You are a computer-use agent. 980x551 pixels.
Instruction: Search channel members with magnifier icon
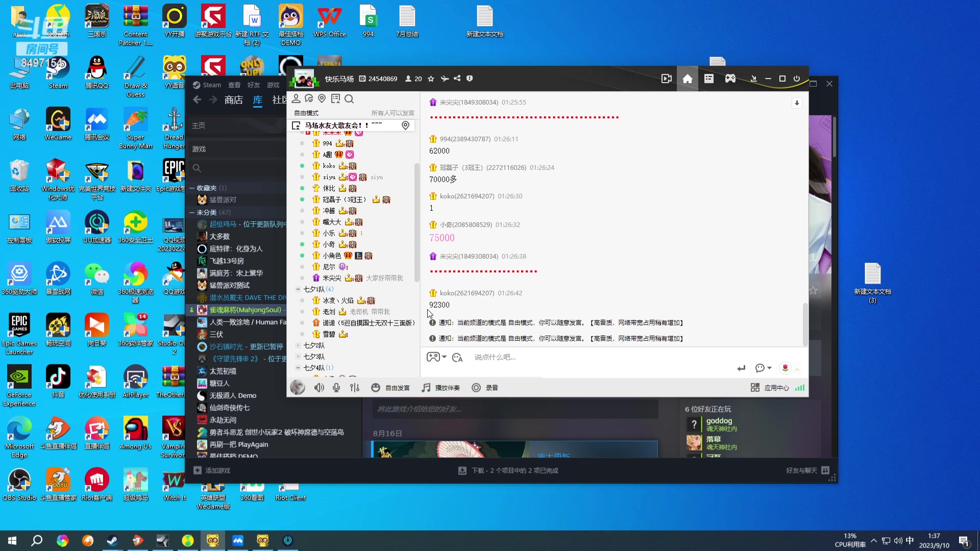[349, 98]
